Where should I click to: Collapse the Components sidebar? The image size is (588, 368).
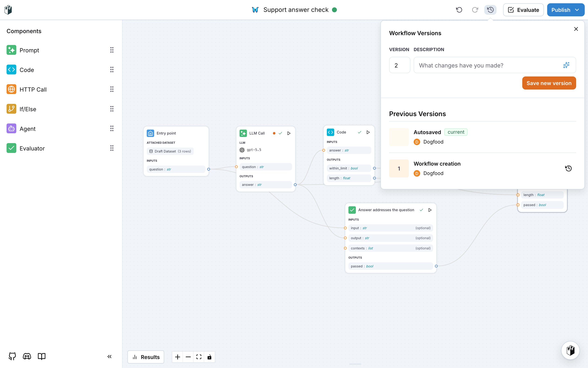pyautogui.click(x=109, y=357)
